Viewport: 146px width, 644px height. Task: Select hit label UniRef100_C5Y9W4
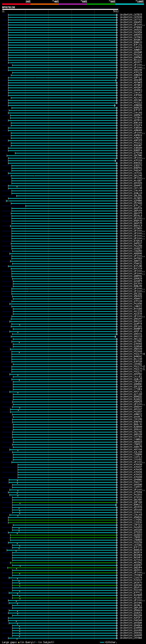coord(131,638)
